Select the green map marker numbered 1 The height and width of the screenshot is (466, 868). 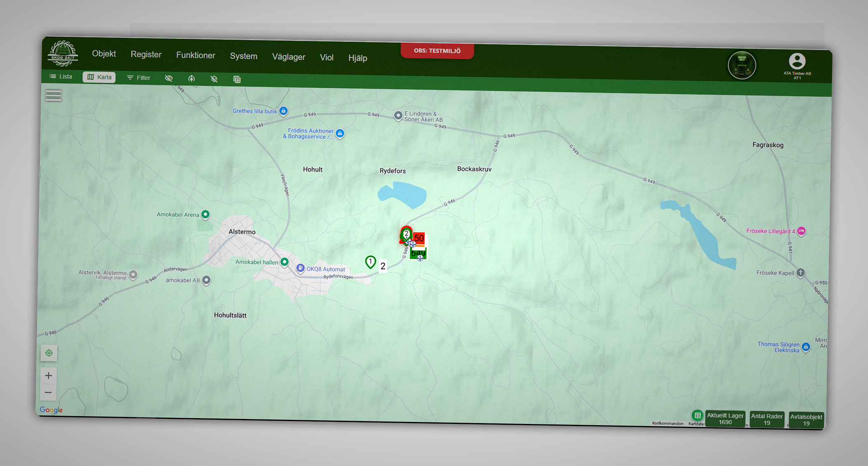370,262
